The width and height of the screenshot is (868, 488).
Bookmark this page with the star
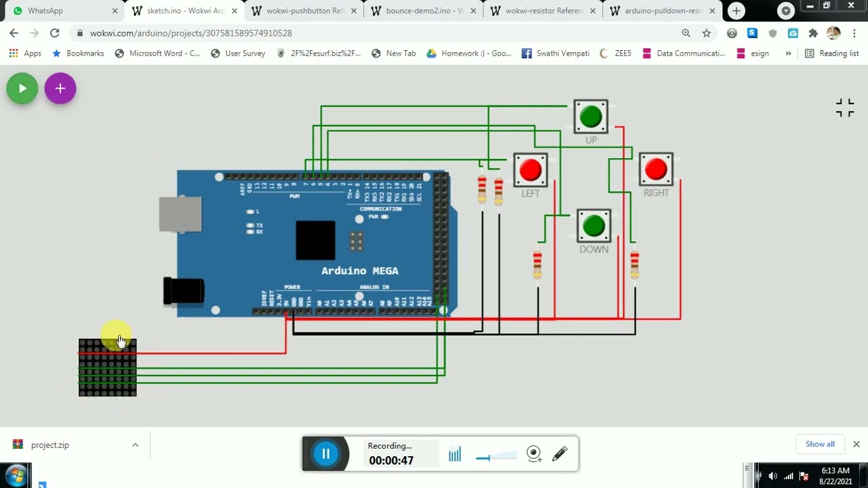707,33
